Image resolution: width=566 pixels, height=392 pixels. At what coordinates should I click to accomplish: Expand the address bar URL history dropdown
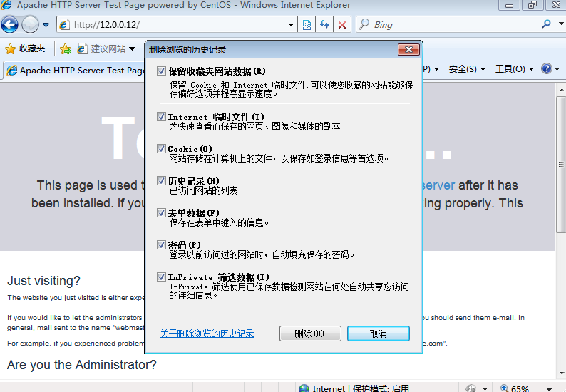291,25
